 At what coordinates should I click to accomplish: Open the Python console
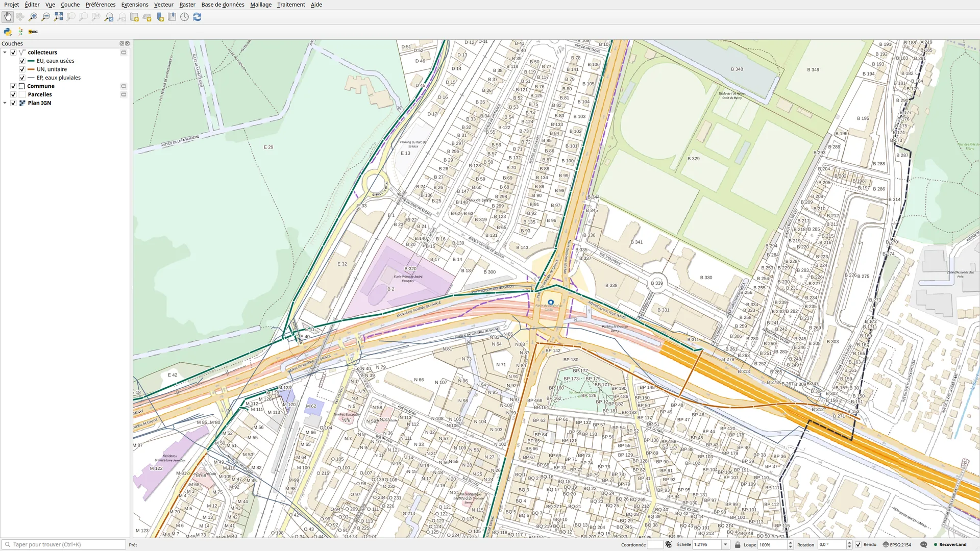[x=8, y=32]
